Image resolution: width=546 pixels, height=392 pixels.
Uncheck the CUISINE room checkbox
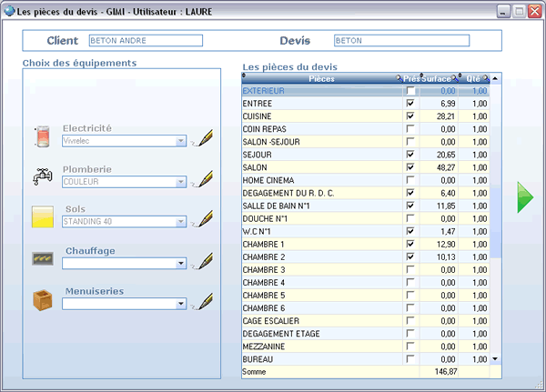pos(410,116)
